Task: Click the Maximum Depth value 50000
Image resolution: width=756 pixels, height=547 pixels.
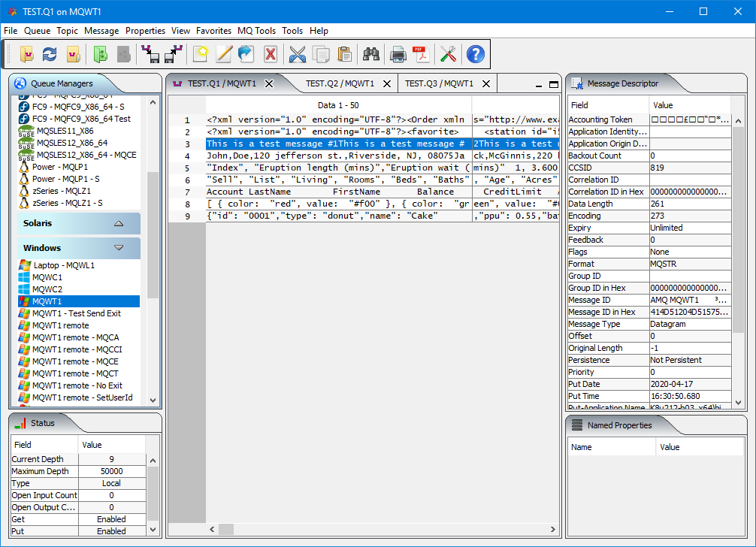Action: [x=112, y=471]
